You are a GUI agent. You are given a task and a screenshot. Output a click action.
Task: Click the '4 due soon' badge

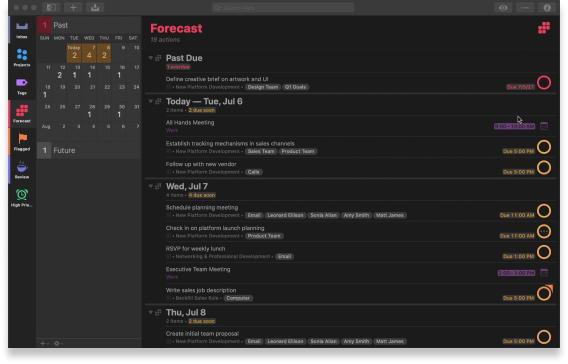click(x=202, y=195)
